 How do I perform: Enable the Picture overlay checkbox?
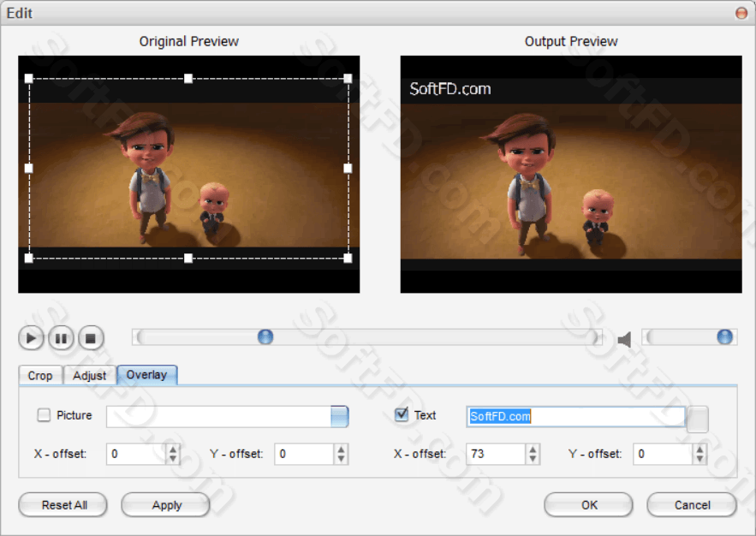[44, 415]
